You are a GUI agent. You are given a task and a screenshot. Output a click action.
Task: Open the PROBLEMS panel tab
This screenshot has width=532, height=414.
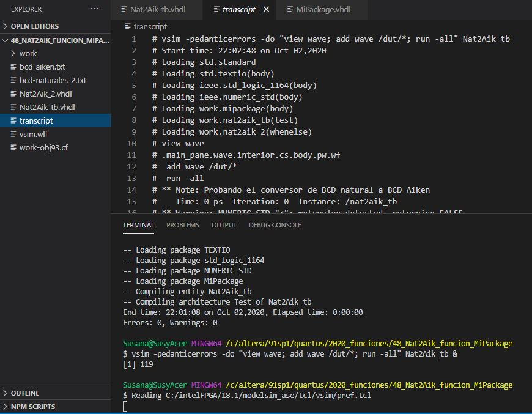[183, 225]
